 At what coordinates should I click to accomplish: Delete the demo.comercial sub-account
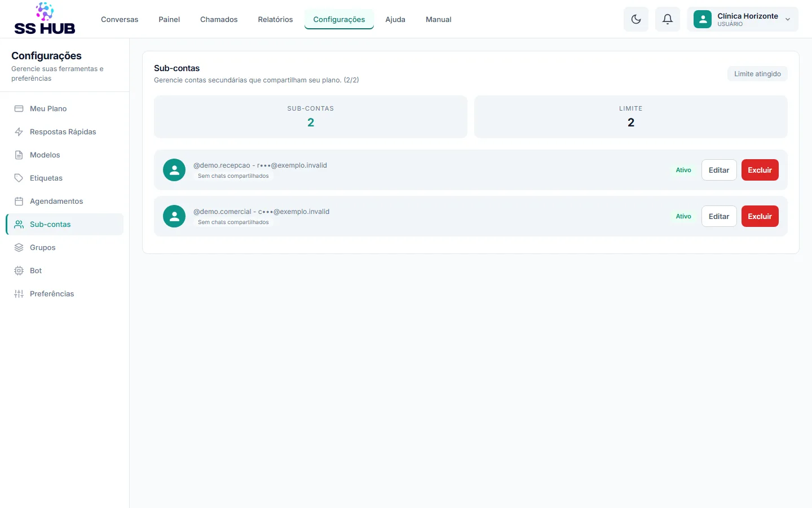tap(760, 216)
